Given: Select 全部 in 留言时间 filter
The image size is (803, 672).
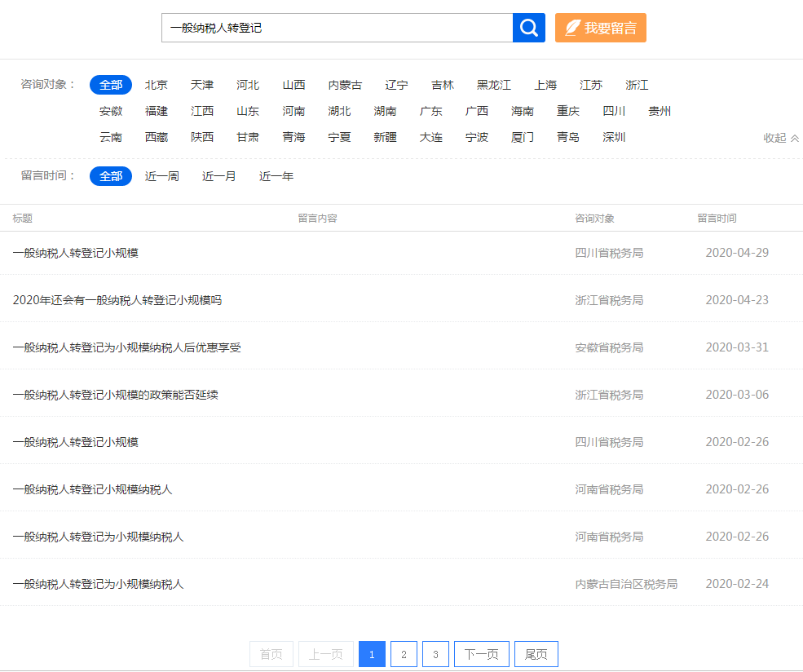Looking at the screenshot, I should pos(111,176).
